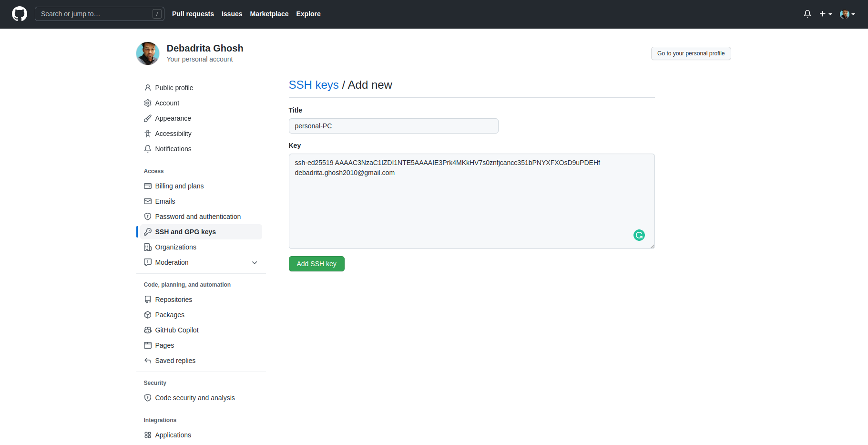The width and height of the screenshot is (868, 445).
Task: Click the Public profile person icon
Action: click(148, 88)
